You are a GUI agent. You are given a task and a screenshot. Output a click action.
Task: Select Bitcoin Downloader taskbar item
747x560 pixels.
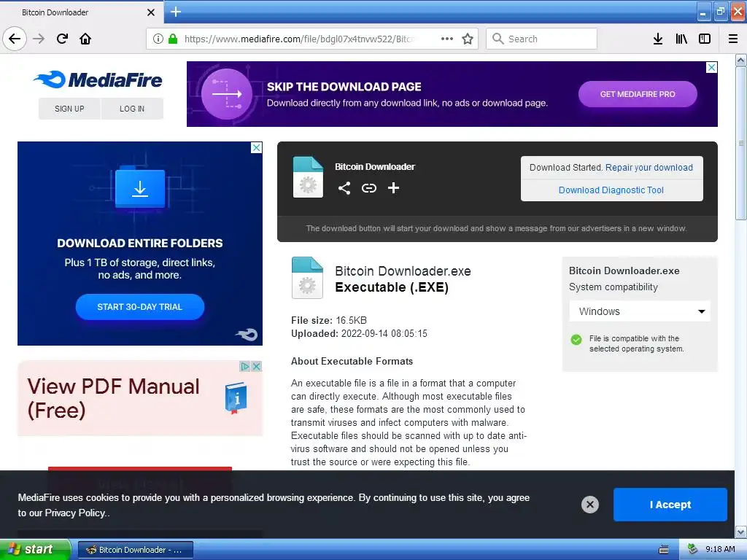pyautogui.click(x=136, y=550)
